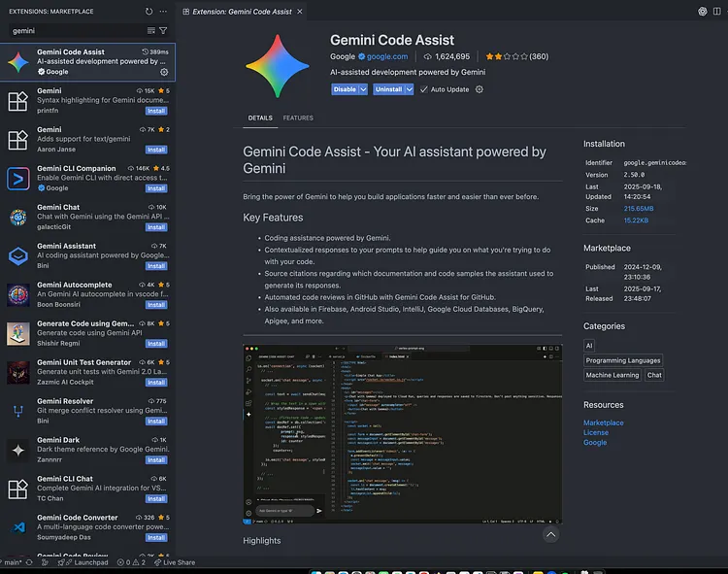Click the Gemini Assistant extension icon
The height and width of the screenshot is (574, 728).
(x=18, y=255)
